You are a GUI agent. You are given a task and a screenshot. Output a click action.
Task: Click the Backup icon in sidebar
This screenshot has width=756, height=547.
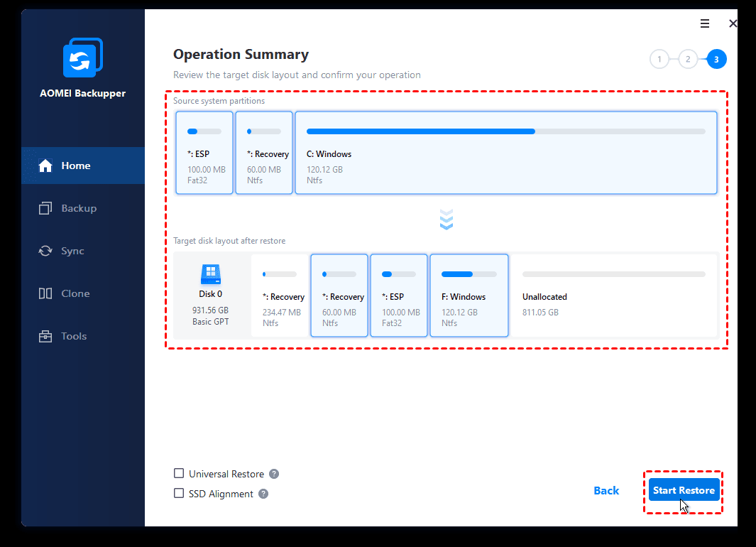(x=45, y=208)
